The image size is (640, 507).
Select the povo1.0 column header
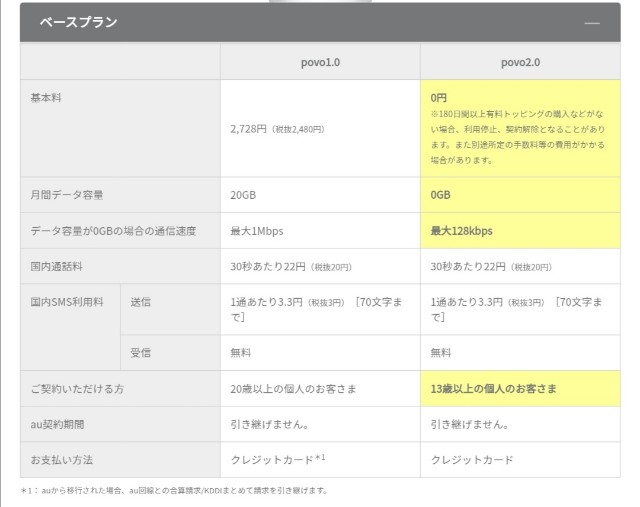pos(320,62)
